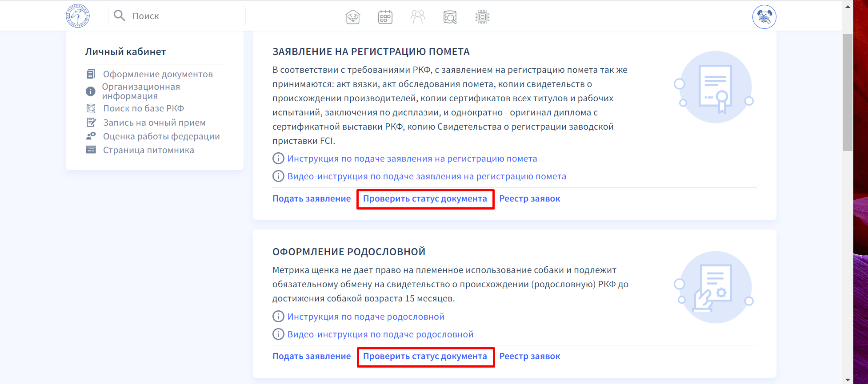
Task: Click the magnifier icon in search box
Action: click(119, 16)
